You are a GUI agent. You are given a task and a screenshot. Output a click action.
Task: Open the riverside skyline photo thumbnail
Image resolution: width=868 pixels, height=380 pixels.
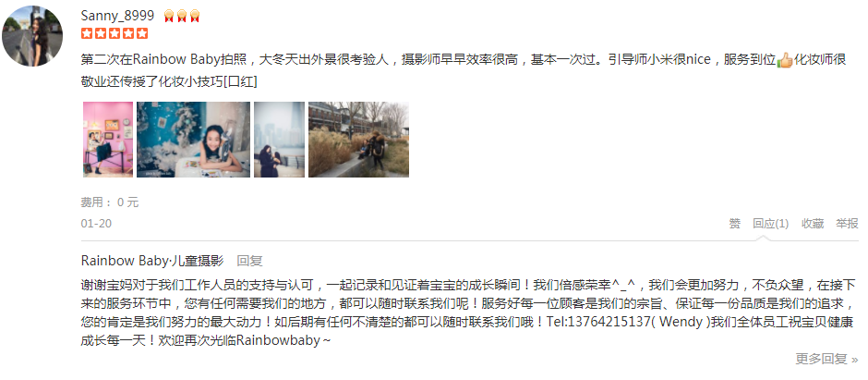pos(279,140)
